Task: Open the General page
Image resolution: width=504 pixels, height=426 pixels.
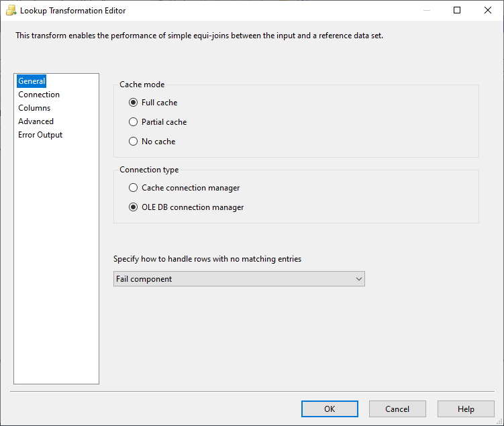Action: click(x=32, y=81)
